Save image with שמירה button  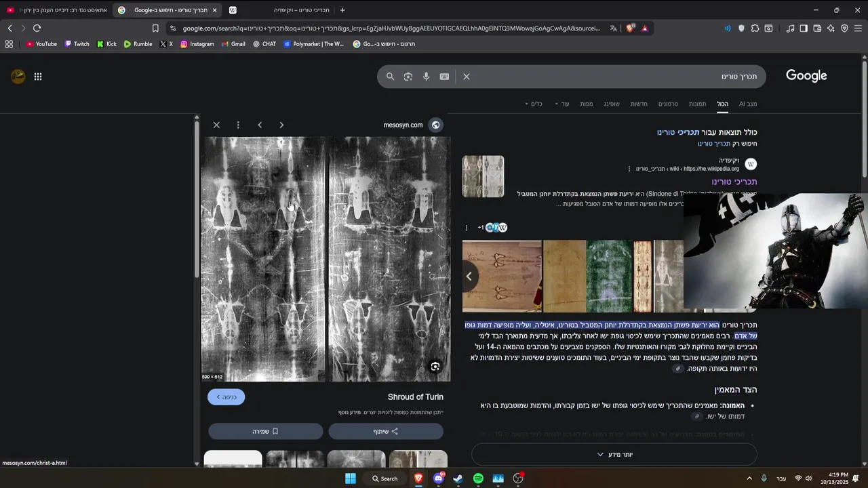point(266,431)
